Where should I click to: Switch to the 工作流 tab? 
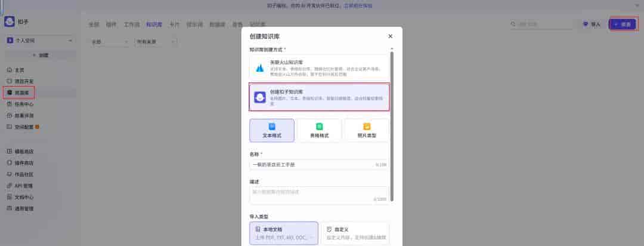(131, 24)
